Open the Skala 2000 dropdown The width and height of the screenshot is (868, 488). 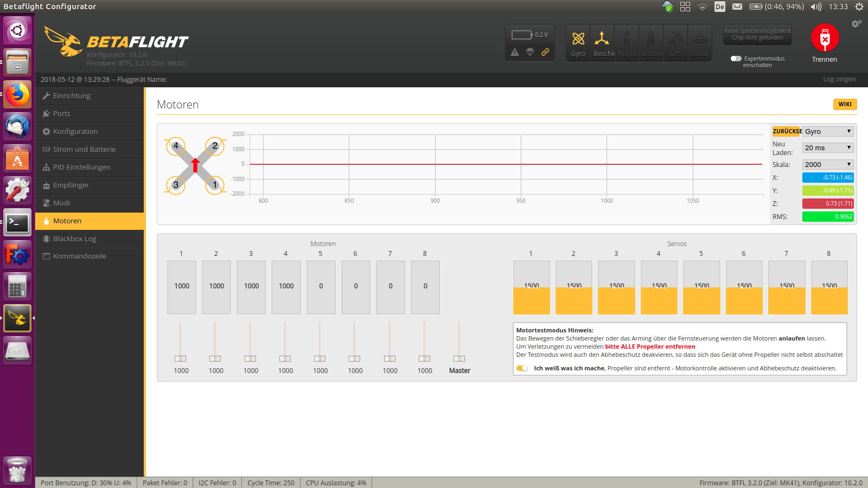(828, 164)
